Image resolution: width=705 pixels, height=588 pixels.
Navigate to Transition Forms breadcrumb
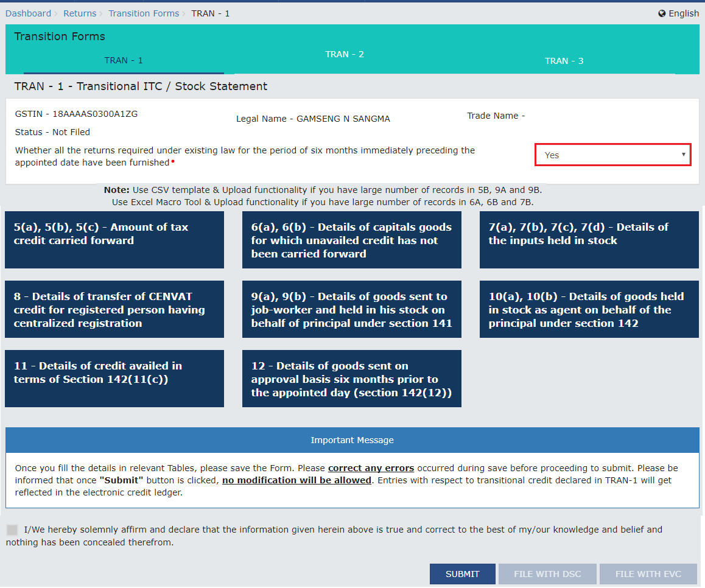[x=144, y=13]
